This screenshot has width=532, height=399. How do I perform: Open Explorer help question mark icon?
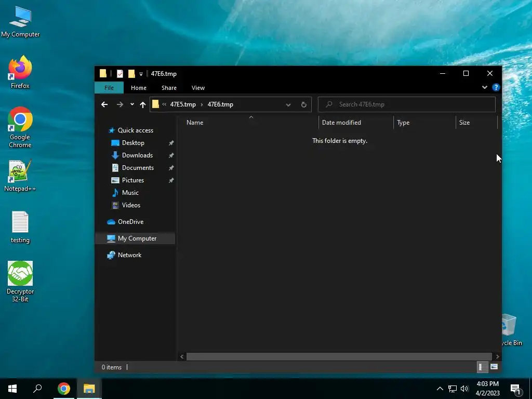coord(496,87)
